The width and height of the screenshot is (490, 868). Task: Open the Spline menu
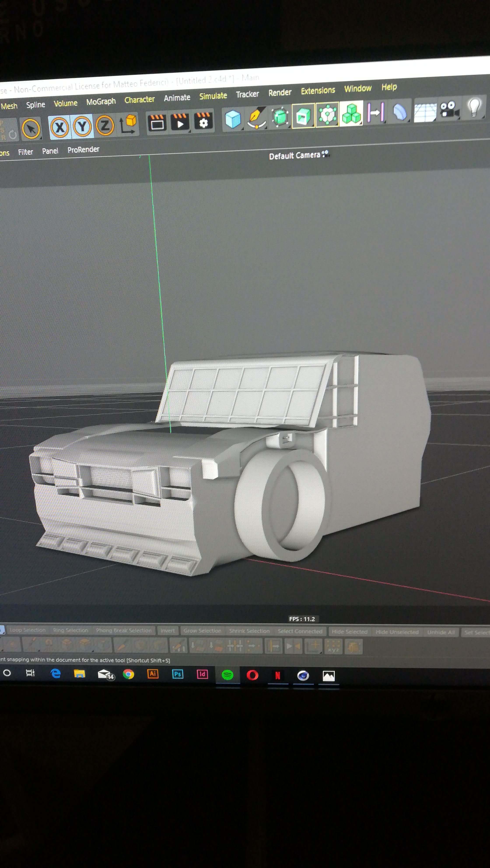(35, 105)
